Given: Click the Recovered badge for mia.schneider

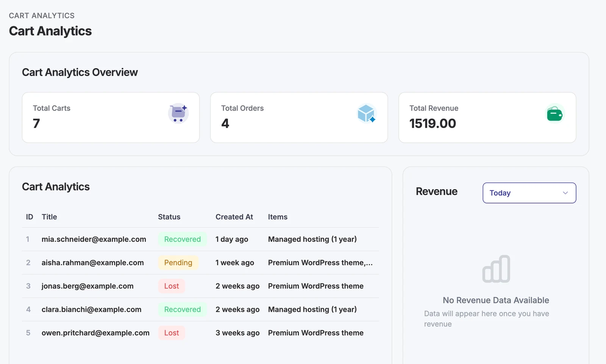Looking at the screenshot, I should coord(183,239).
